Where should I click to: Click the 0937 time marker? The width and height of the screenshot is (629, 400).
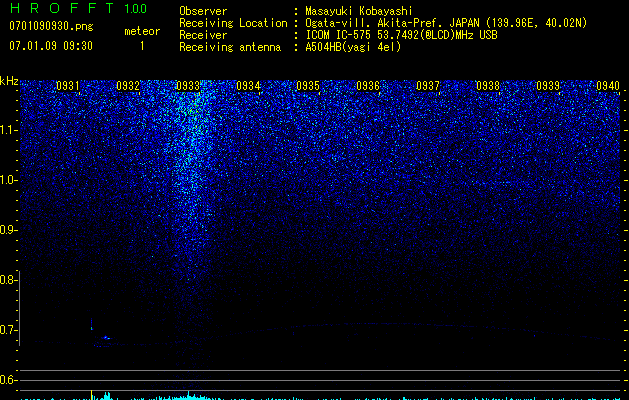click(428, 86)
